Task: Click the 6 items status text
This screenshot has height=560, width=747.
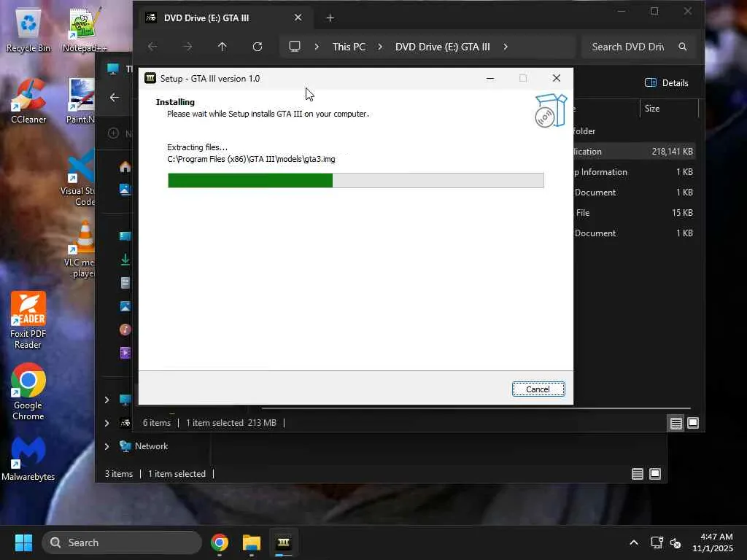Action: [x=157, y=423]
